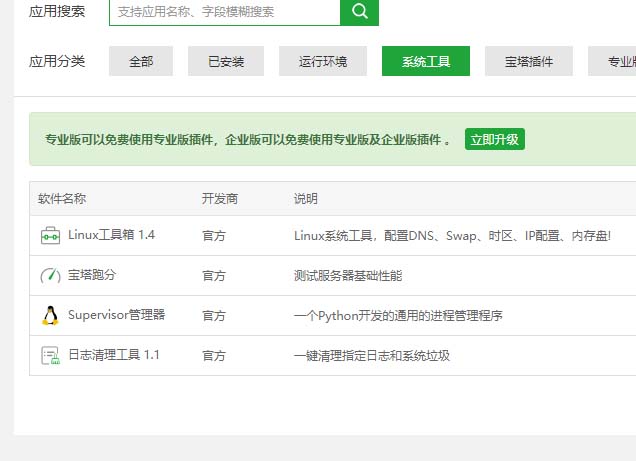The image size is (636, 461).
Task: Click the 开发商 column header
Action: click(220, 199)
